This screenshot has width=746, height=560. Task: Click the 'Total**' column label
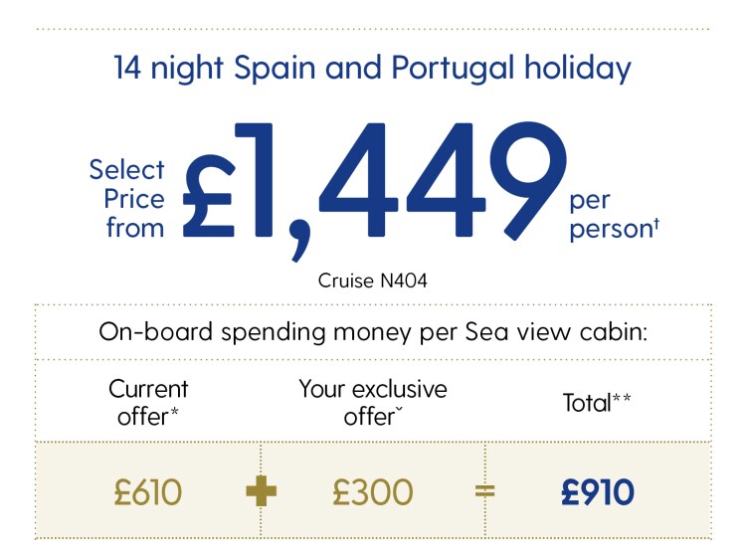[597, 403]
